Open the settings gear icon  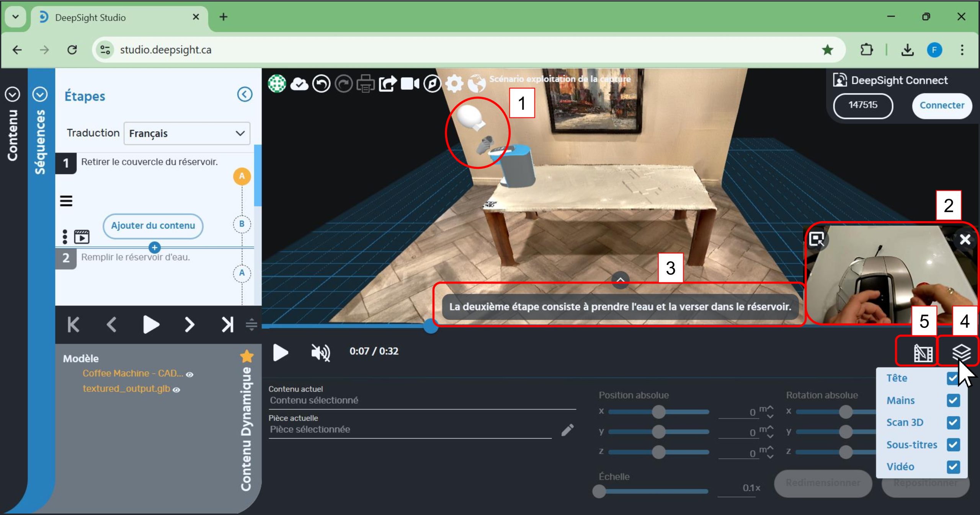(454, 83)
